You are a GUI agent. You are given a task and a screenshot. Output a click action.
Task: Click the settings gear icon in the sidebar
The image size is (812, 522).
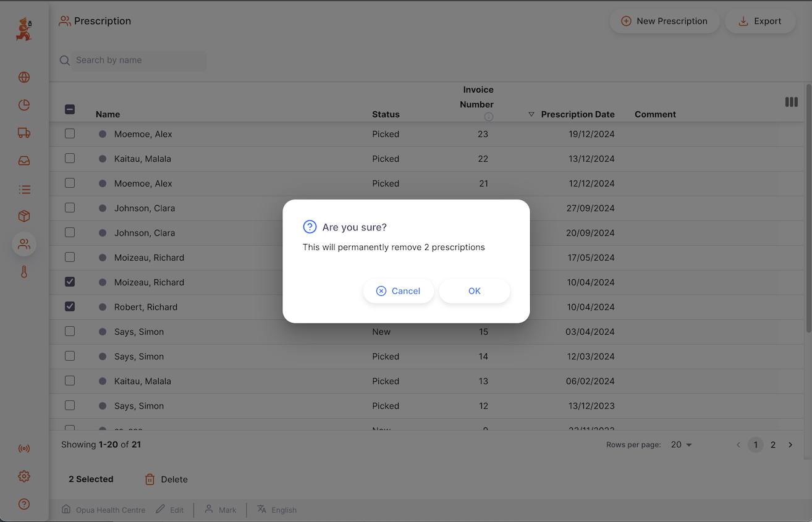24,476
